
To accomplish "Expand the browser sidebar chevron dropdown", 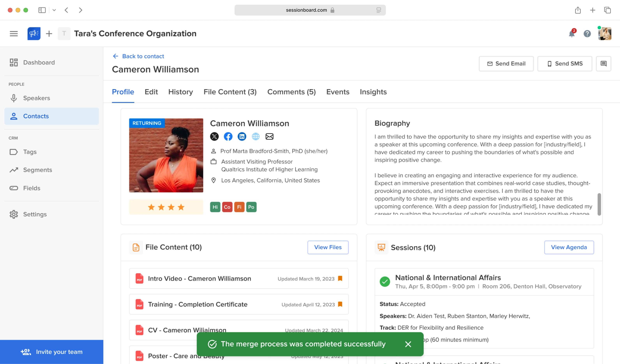I will [54, 10].
